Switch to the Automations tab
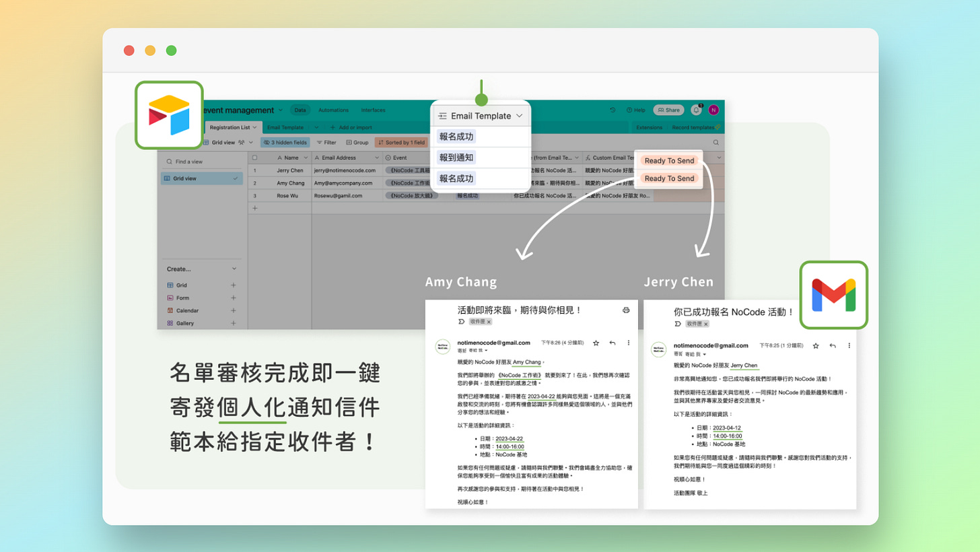The image size is (980, 552). tap(334, 110)
